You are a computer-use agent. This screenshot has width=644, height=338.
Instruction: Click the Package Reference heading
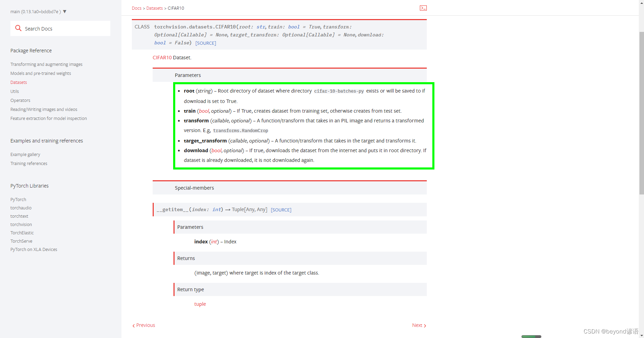(x=31, y=51)
